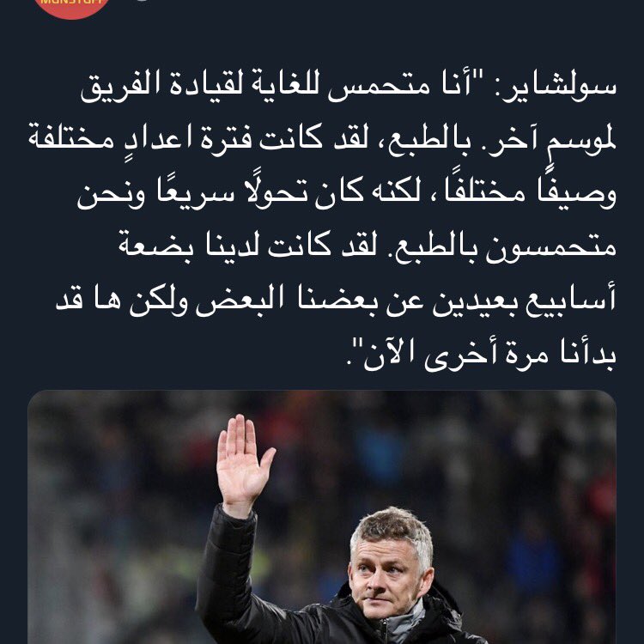Click the third line starting with وصيفًا
The height and width of the screenshot is (644, 644).
click(x=347, y=193)
